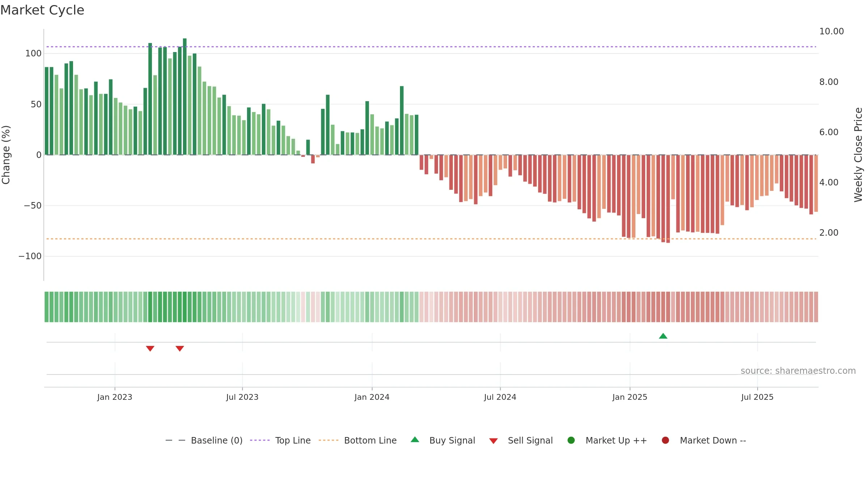Click the 100 left axis tick label
868x488 pixels.
33,53
